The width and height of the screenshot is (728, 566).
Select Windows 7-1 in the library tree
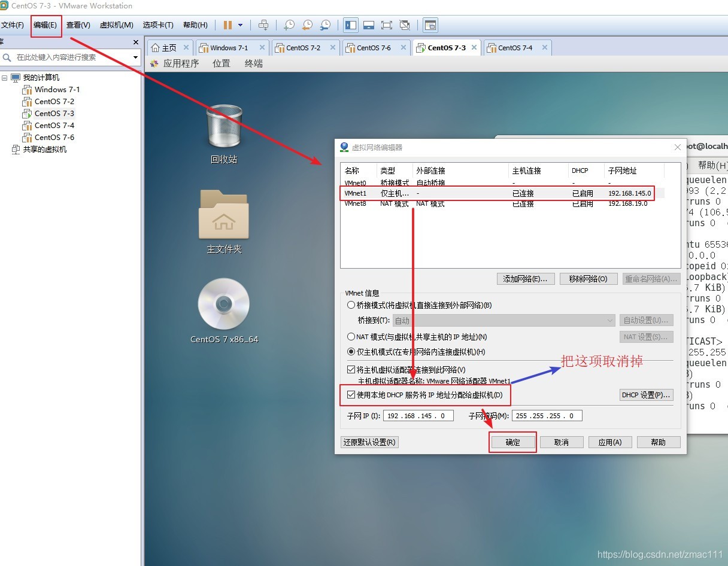(56, 90)
